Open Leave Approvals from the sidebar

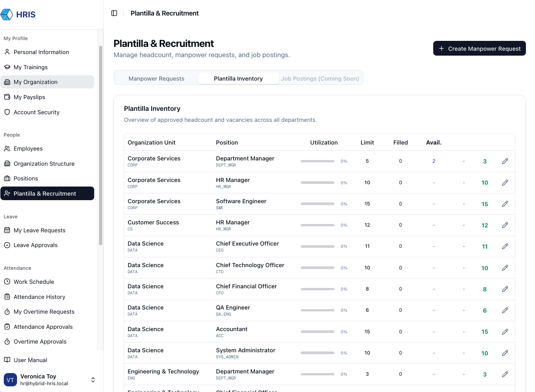tap(35, 245)
